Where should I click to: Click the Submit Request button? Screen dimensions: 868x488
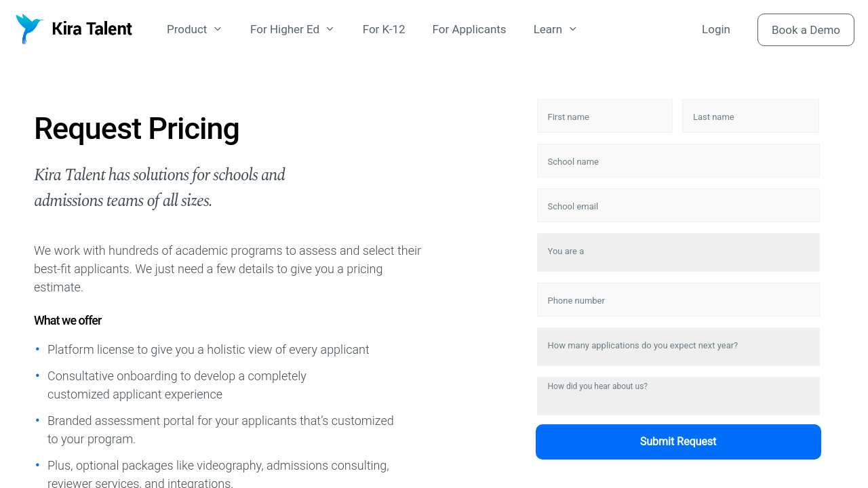click(x=678, y=442)
